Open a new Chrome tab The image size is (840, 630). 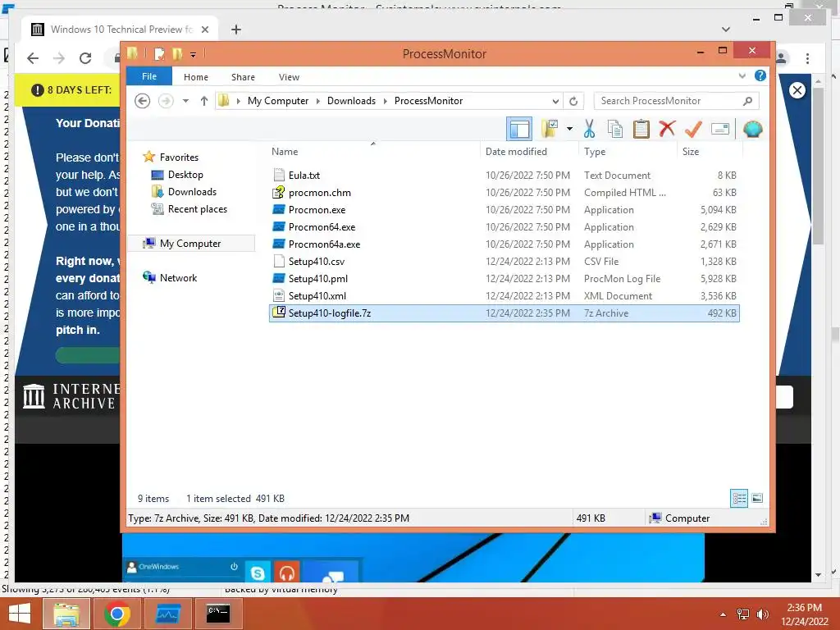point(236,30)
